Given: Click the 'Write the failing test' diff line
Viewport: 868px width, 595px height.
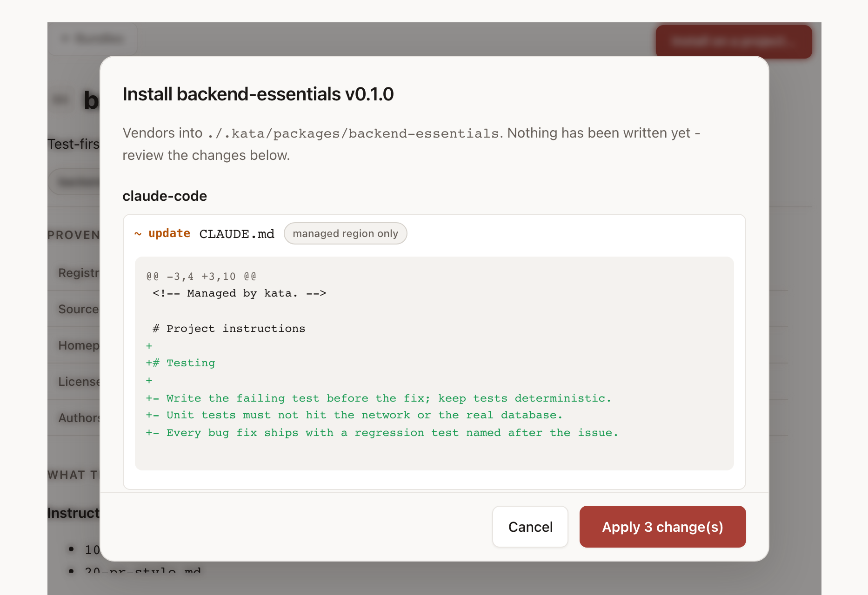Looking at the screenshot, I should pos(378,398).
